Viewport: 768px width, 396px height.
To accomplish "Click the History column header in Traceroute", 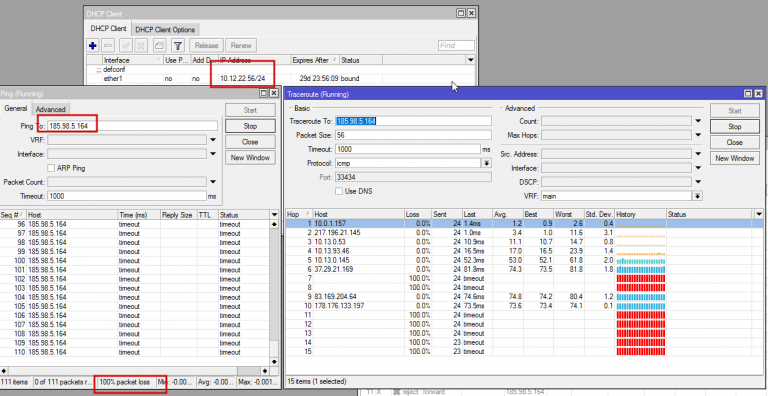I will (641, 214).
